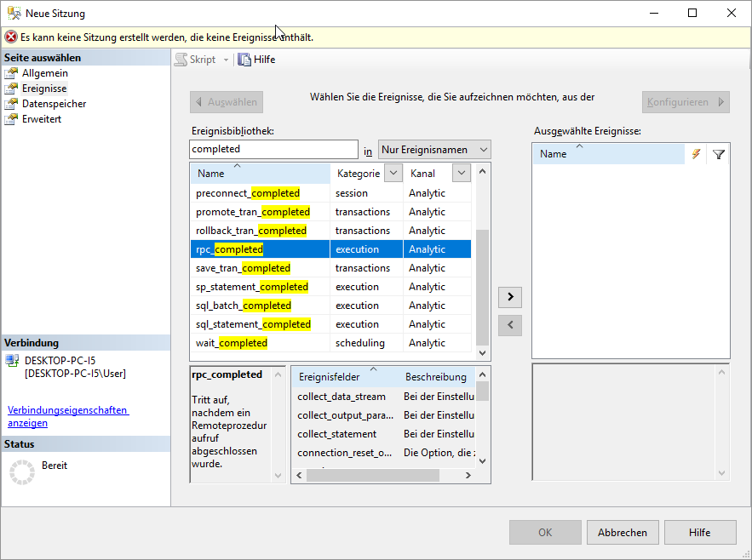Click the lightning bolt column icon
This screenshot has height=560, width=752.
point(696,154)
